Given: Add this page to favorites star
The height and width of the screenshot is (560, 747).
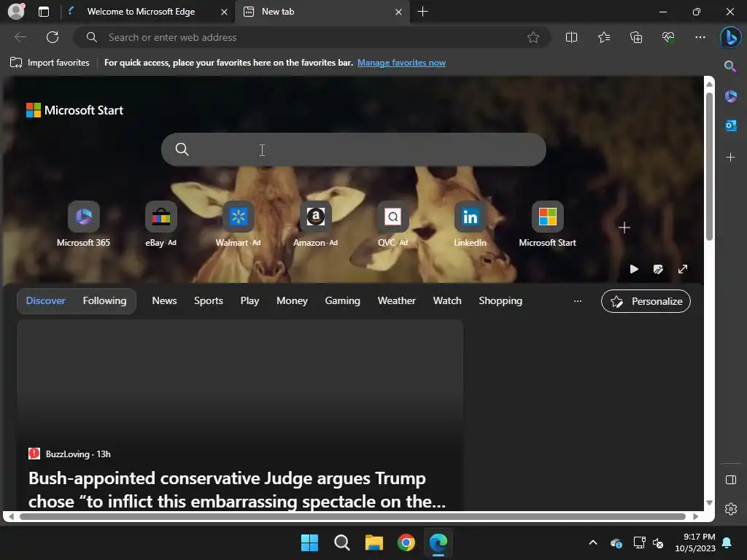Looking at the screenshot, I should click(x=533, y=37).
